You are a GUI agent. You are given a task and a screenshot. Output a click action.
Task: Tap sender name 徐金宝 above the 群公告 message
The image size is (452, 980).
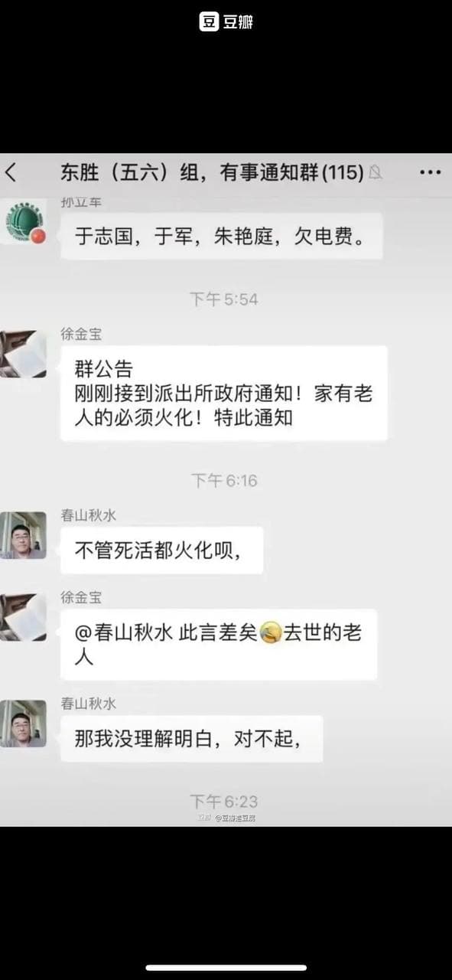pyautogui.click(x=81, y=335)
